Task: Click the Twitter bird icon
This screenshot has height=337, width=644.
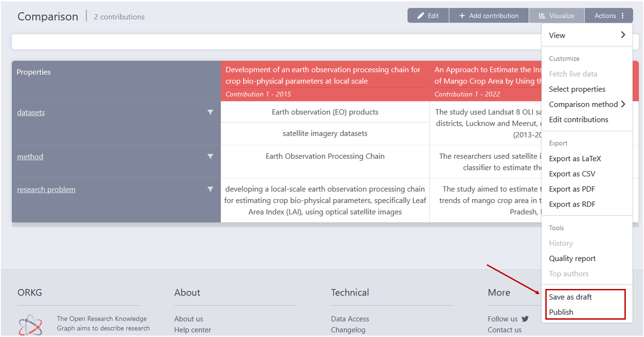Action: click(525, 319)
